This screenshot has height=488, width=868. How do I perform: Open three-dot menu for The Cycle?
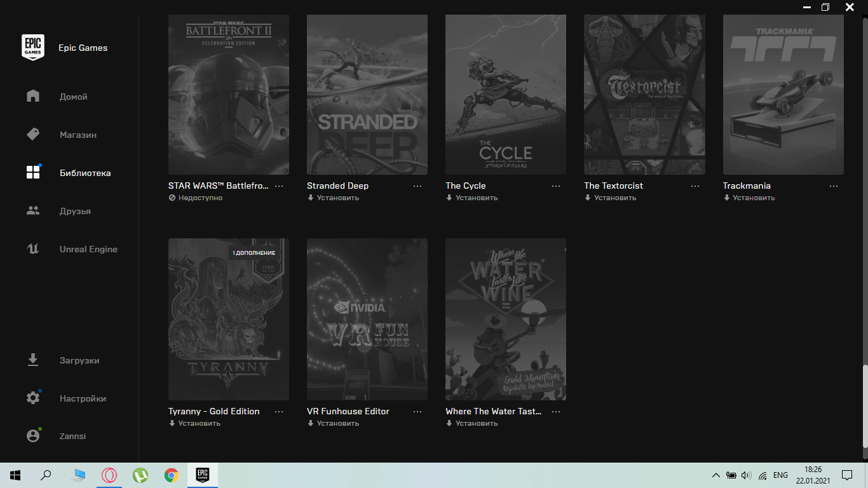(x=556, y=186)
